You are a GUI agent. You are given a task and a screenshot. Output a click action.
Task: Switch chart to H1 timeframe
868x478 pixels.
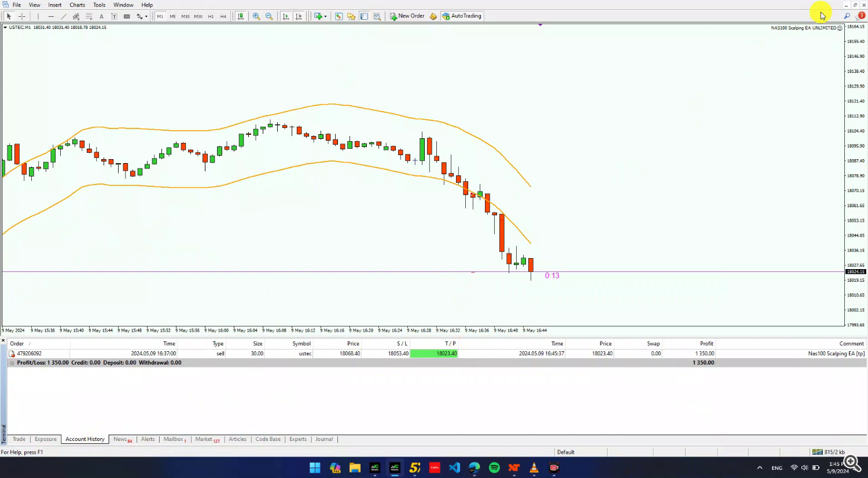(211, 16)
